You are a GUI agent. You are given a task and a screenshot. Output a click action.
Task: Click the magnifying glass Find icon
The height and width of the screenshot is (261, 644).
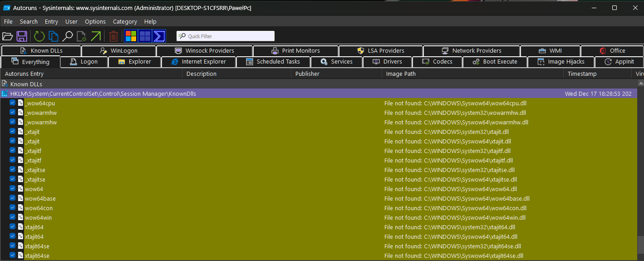click(68, 36)
